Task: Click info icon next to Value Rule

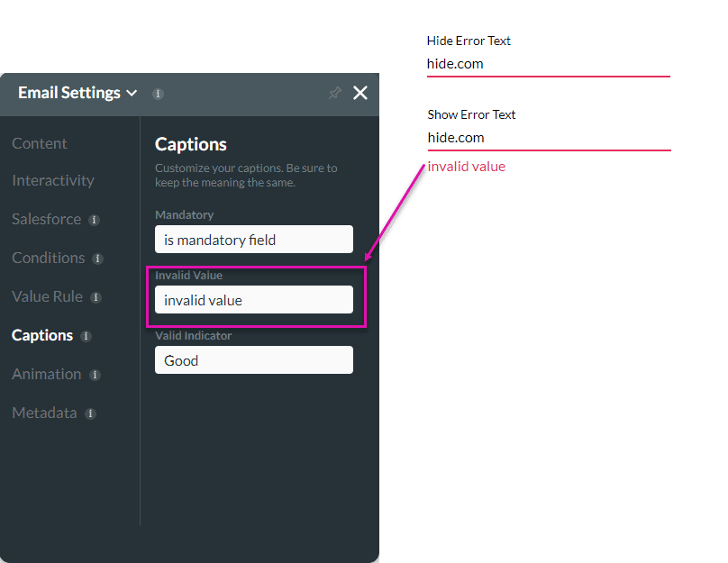Action: [96, 297]
